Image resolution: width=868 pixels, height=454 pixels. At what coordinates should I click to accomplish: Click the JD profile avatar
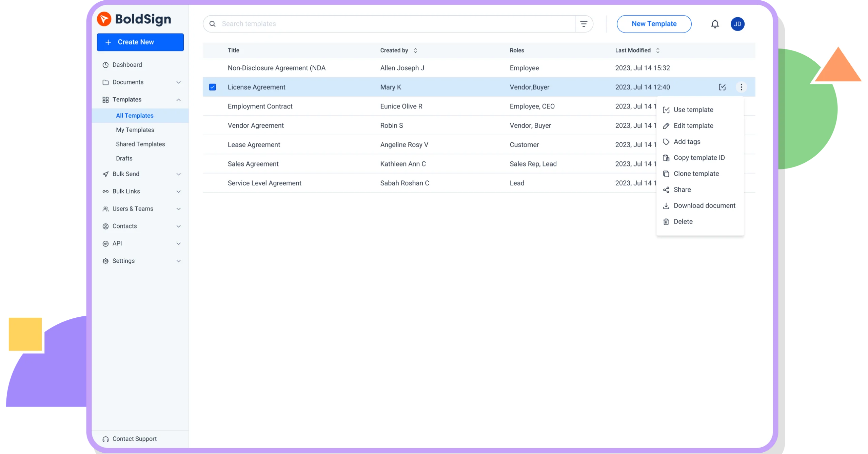coord(737,24)
